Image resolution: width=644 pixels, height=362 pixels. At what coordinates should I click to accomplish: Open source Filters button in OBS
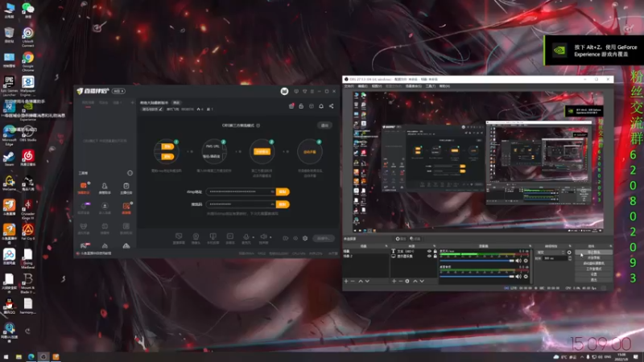[415, 239]
